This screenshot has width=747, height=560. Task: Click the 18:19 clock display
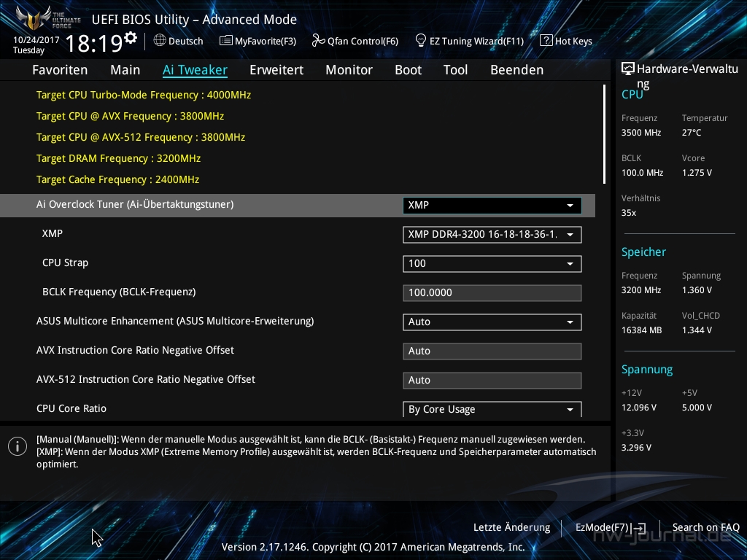(94, 43)
